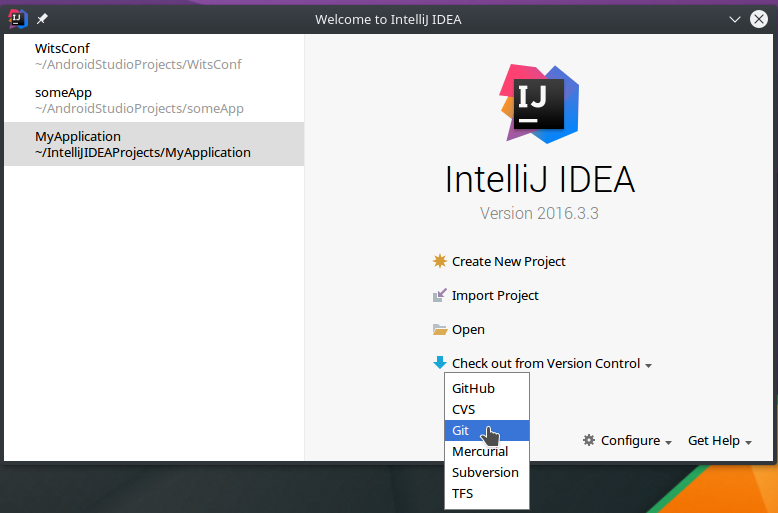The image size is (778, 513).
Task: Open recent project MyApplication
Action: 154,144
